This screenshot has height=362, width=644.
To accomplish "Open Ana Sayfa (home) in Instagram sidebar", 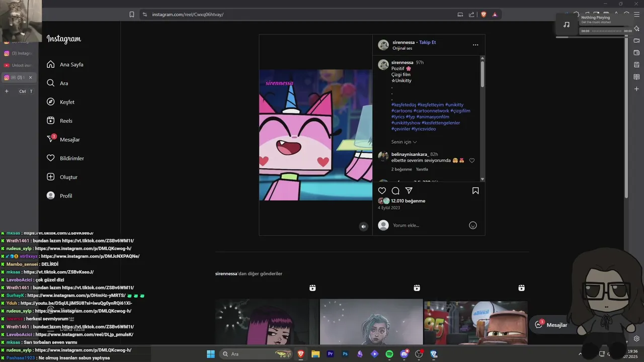I will pos(65,64).
